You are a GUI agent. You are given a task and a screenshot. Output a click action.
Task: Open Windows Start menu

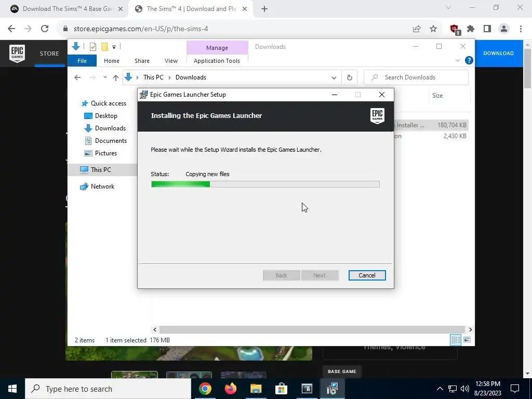[x=12, y=389]
